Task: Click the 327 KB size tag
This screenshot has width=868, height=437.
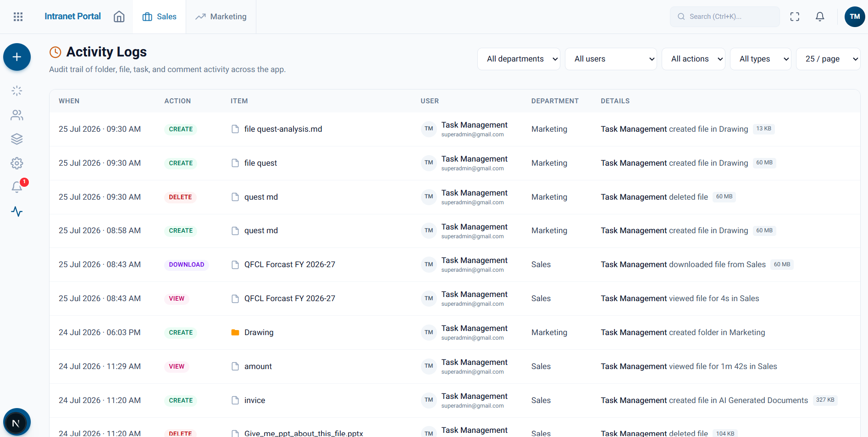Action: (825, 400)
